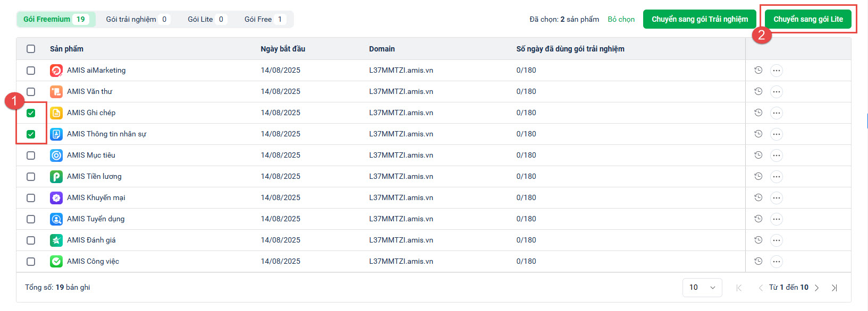
Task: Tick the AMIS Đánh giá checkbox
Action: 31,240
